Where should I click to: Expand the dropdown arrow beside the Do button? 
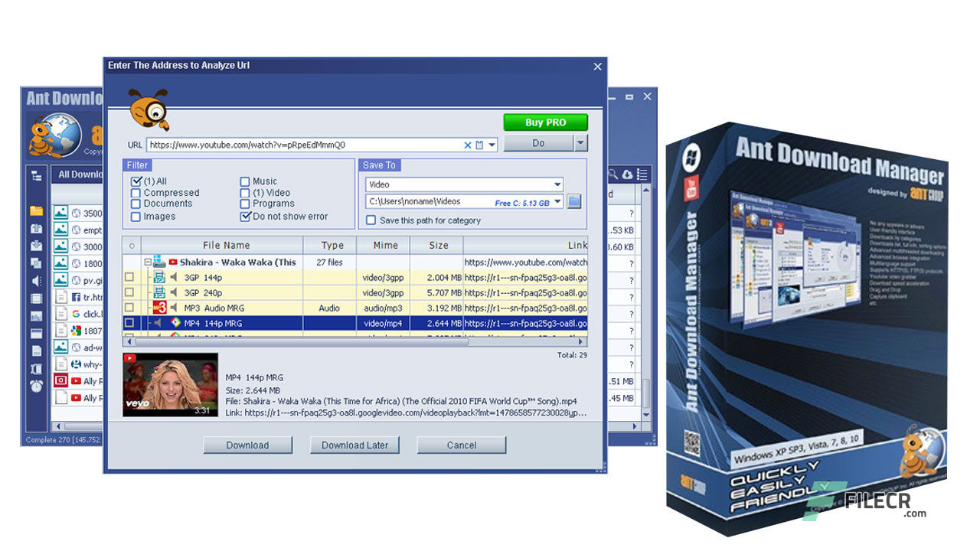tap(580, 142)
